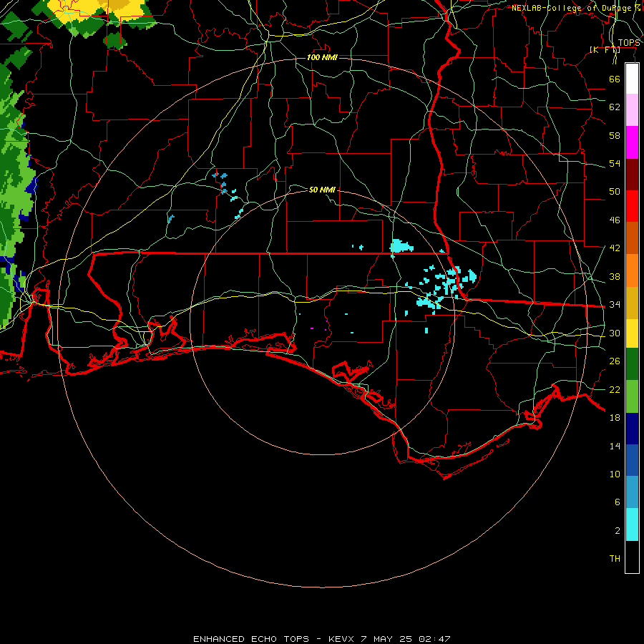This screenshot has height=644, width=644.
Task: Click the "10" legend value
Action: 615,474
